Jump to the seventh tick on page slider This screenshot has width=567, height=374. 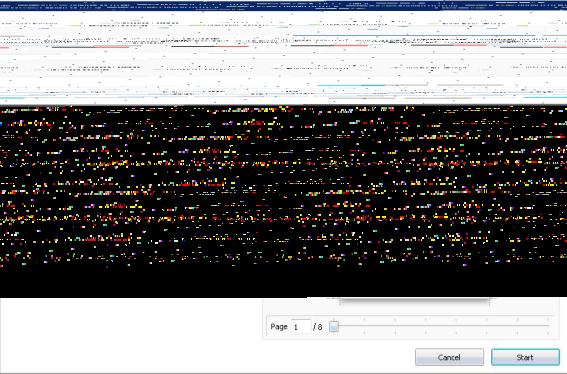click(x=518, y=326)
